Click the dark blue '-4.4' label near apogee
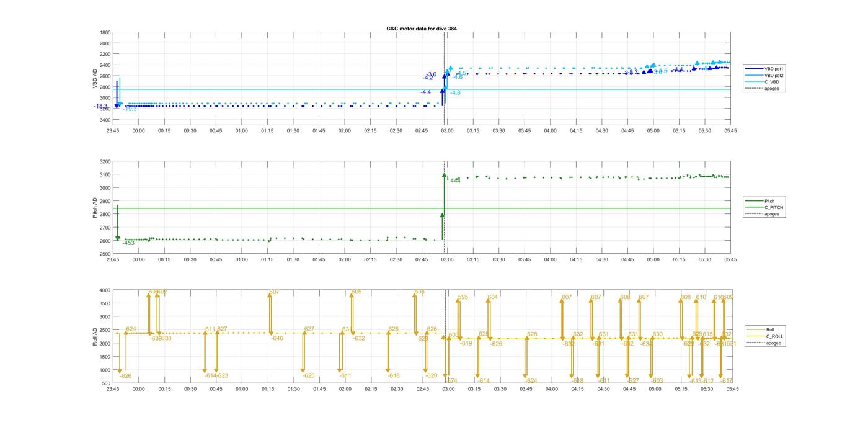 [x=425, y=92]
